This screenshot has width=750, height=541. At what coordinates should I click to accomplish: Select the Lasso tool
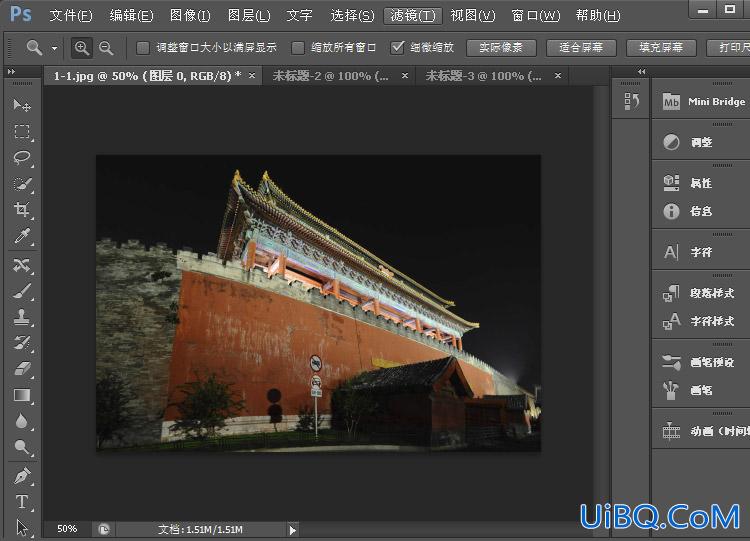coord(22,158)
